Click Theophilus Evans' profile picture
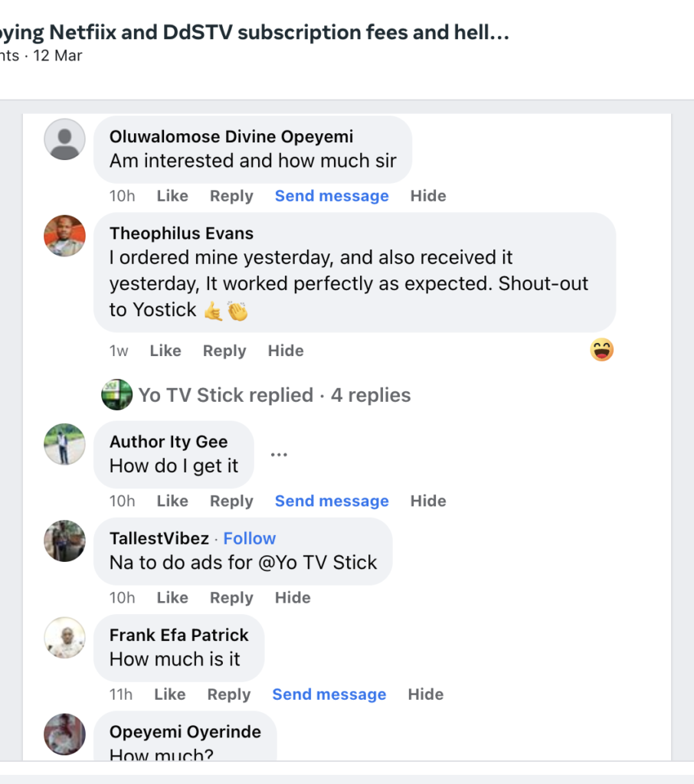This screenshot has width=694, height=784. click(64, 235)
